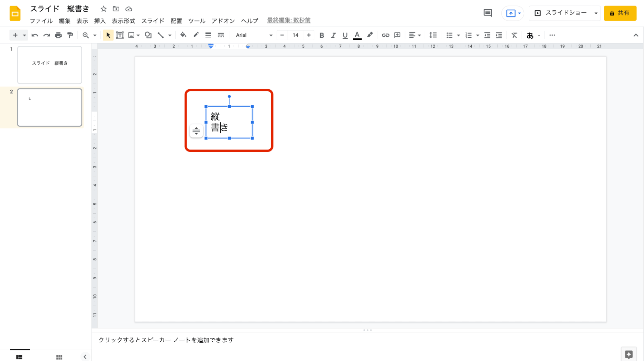The height and width of the screenshot is (361, 644).
Task: Open border color pencil tool
Action: coord(196,35)
